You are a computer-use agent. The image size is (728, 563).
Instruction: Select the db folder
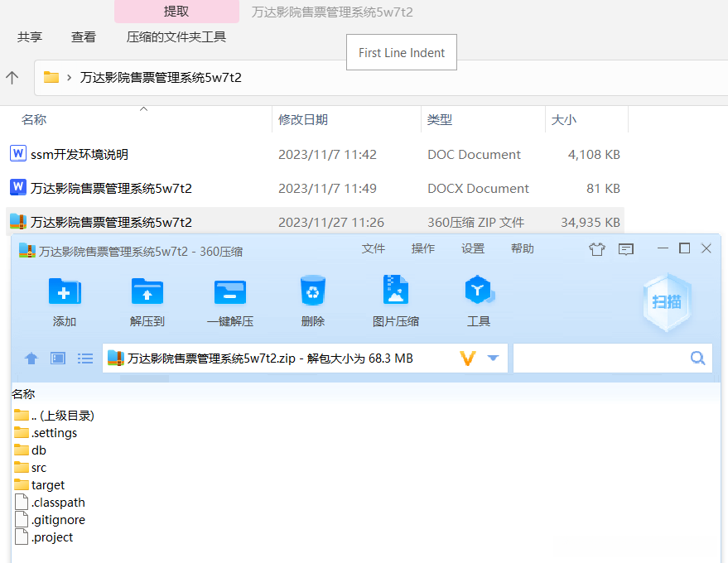tap(30, 450)
